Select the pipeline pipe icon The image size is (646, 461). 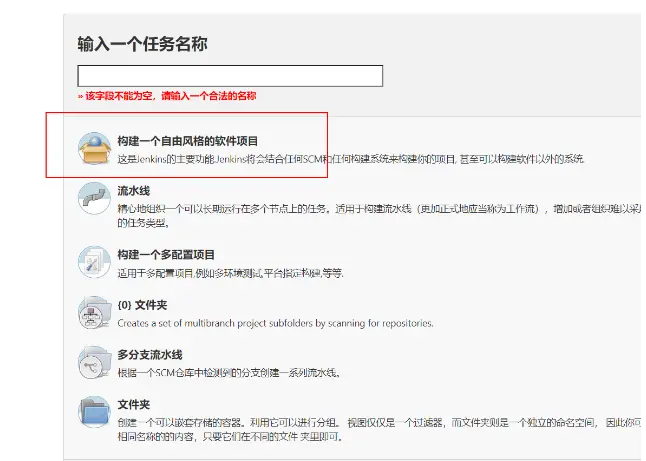pos(94,198)
